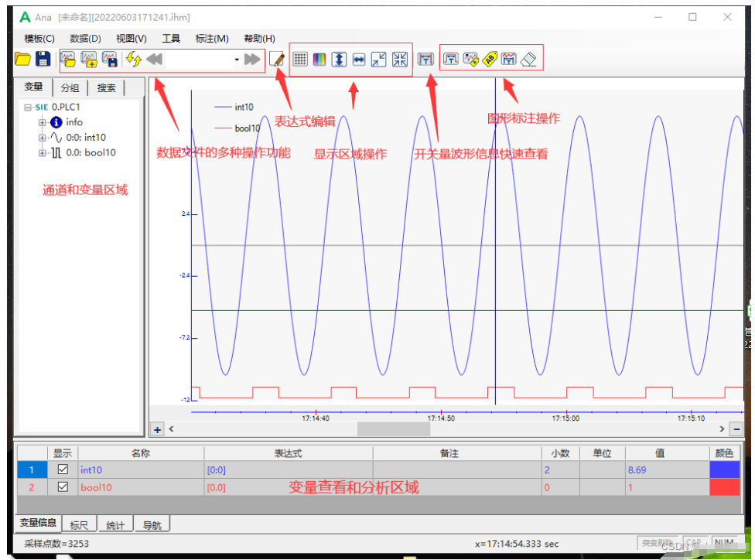This screenshot has height=560, width=755.
Task: Fit the view vertically with up-down arrow icon
Action: [x=339, y=60]
